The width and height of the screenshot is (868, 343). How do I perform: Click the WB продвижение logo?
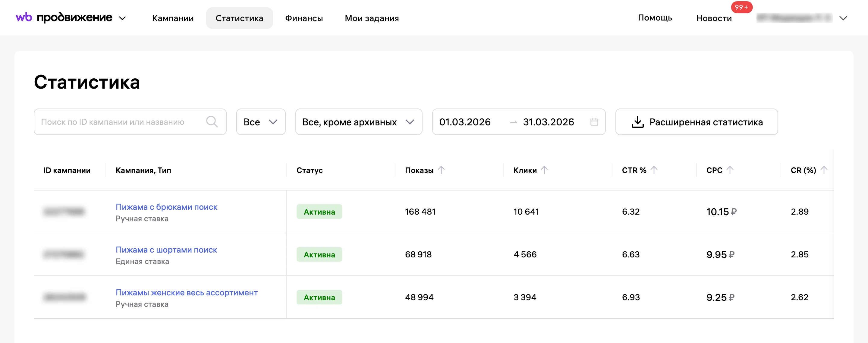(x=64, y=17)
